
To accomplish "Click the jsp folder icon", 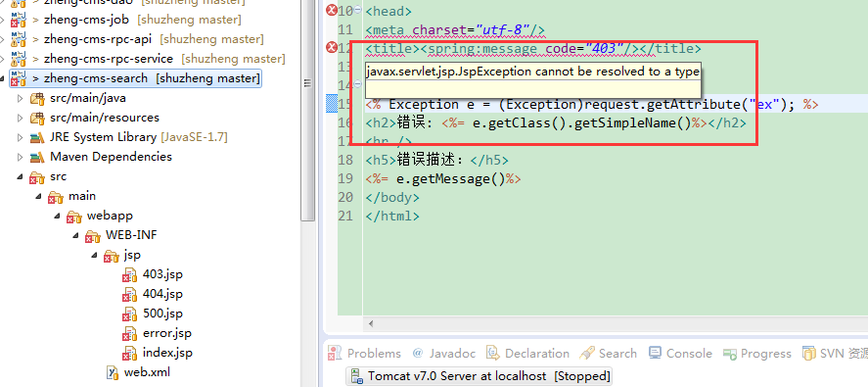I will tap(112, 256).
